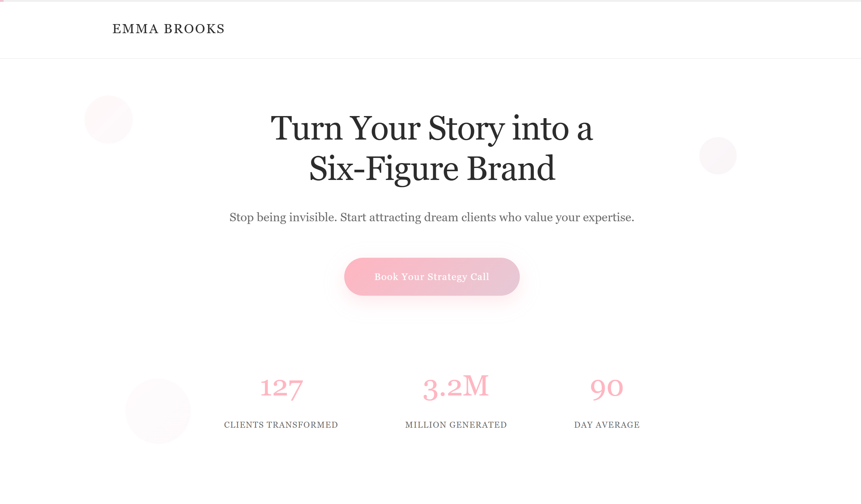Select the DAY AVERAGE label
The height and width of the screenshot is (504, 861).
point(606,424)
